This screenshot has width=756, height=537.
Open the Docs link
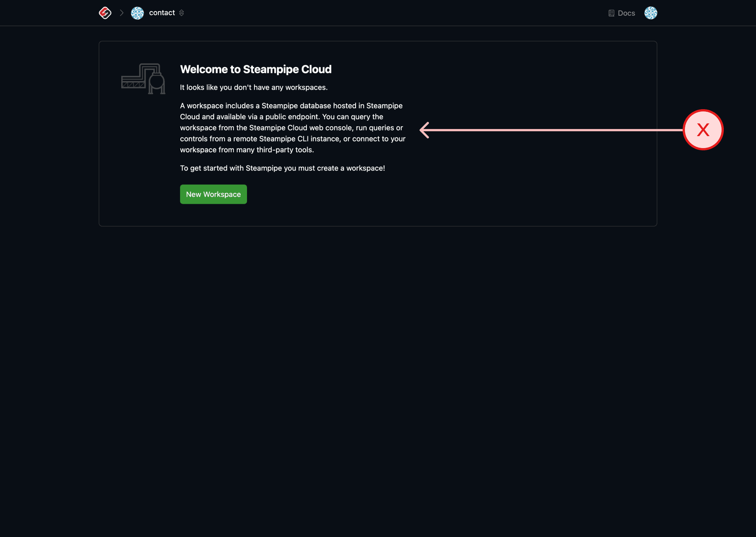pyautogui.click(x=622, y=13)
